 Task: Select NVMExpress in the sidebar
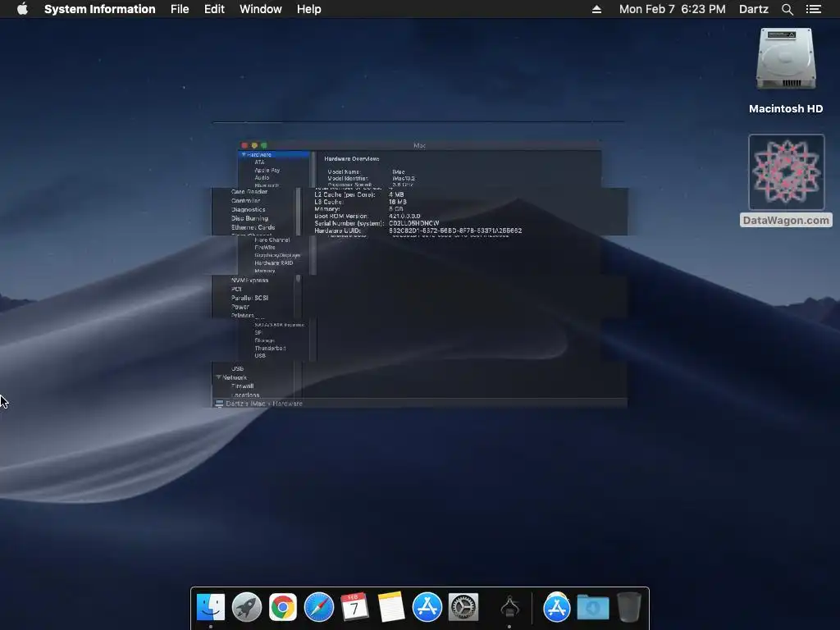point(249,281)
